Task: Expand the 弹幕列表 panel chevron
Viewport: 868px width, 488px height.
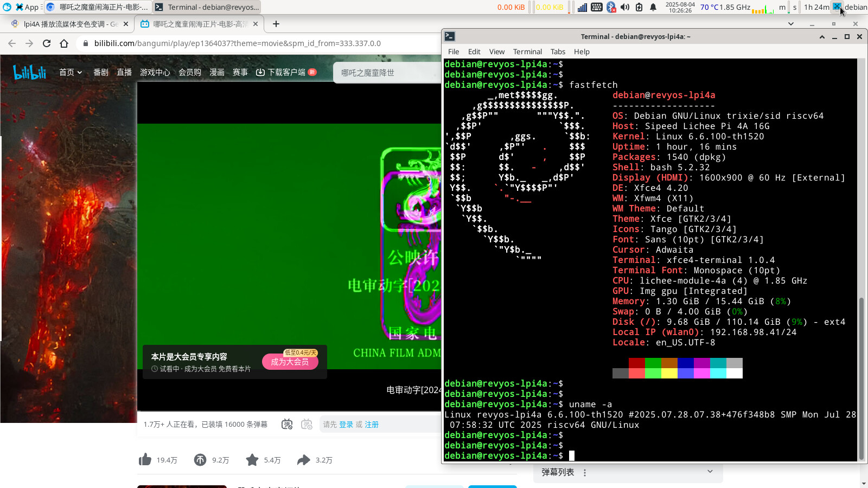Action: 710,472
